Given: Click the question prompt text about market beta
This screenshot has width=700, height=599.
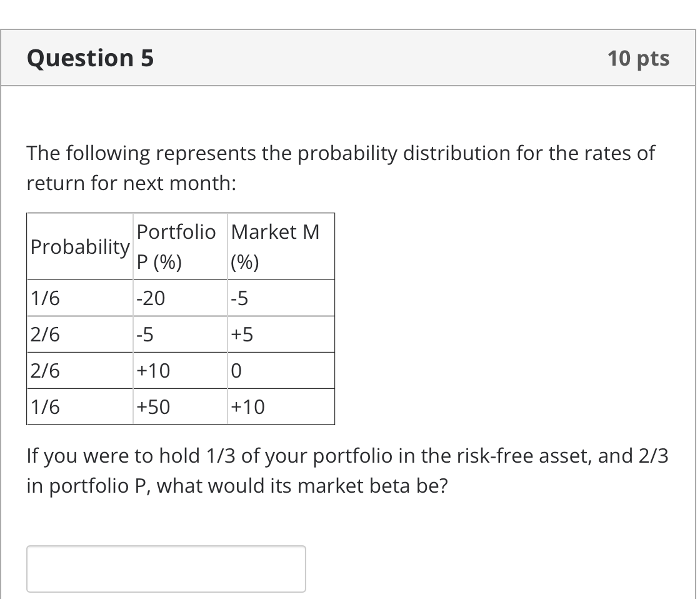Looking at the screenshot, I should pyautogui.click(x=347, y=470).
